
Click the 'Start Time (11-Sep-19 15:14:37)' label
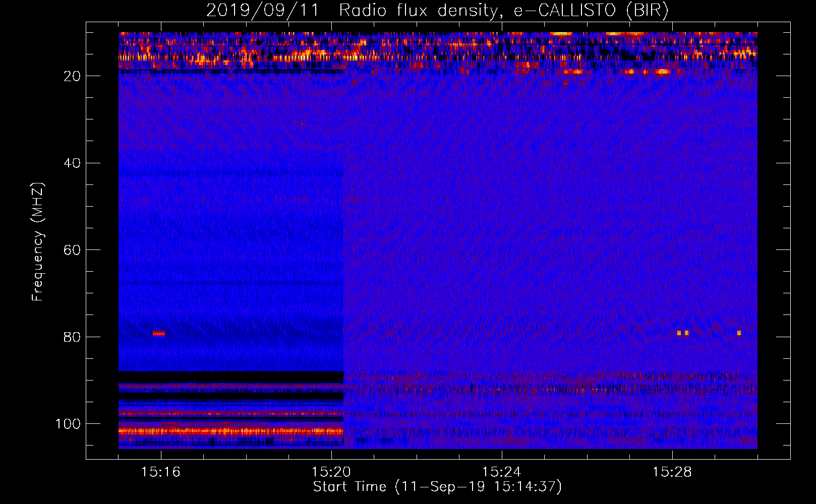click(x=437, y=487)
